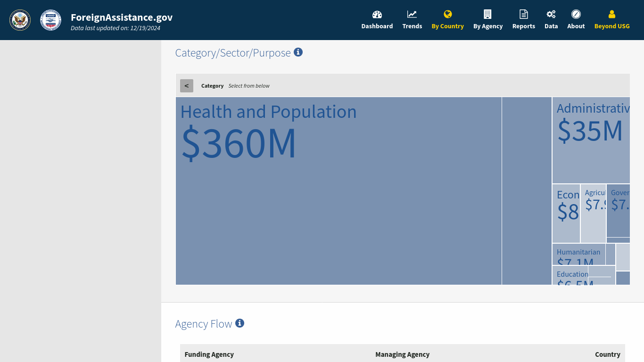
Task: Select the Humanitarian $7.1M treemap tile
Action: (579, 255)
